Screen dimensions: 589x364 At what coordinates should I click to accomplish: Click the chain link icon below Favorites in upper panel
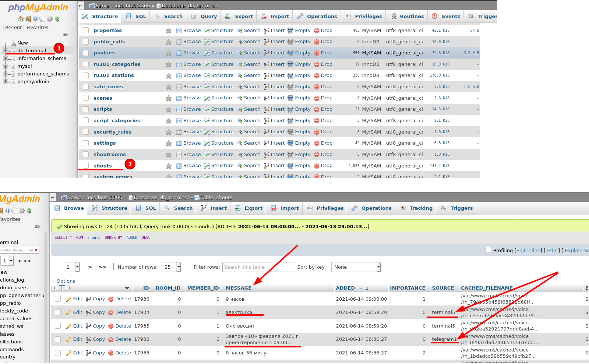coord(65,35)
